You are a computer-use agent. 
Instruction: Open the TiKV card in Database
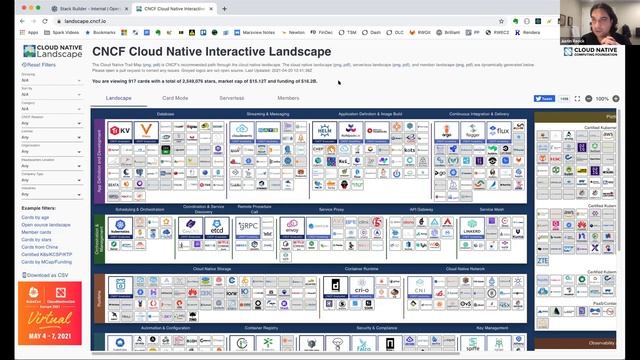click(120, 132)
